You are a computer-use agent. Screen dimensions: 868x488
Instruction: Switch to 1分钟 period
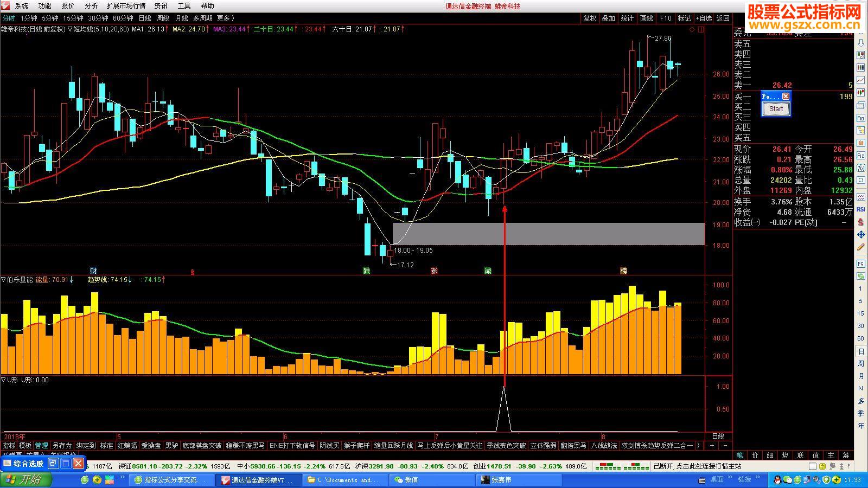(x=29, y=18)
